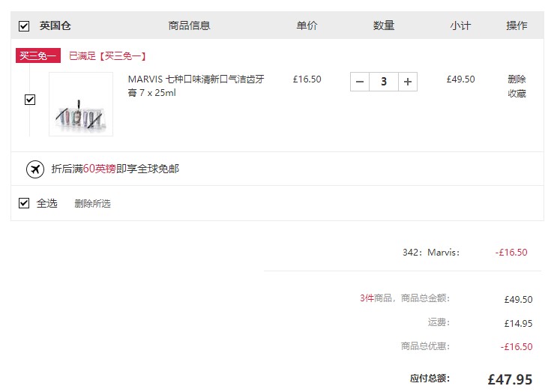This screenshot has height=392, width=545.
Task: Click the £47.95 total payable amount
Action: (510, 379)
